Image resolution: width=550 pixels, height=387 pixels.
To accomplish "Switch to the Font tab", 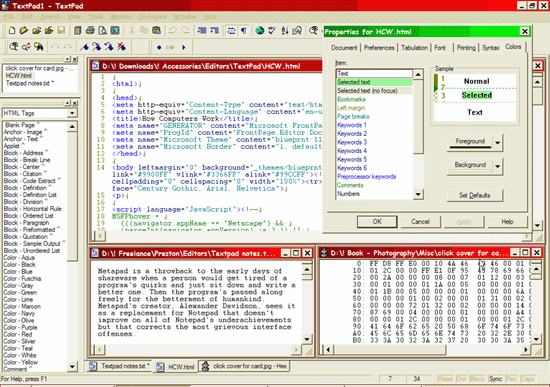I will pos(440,48).
